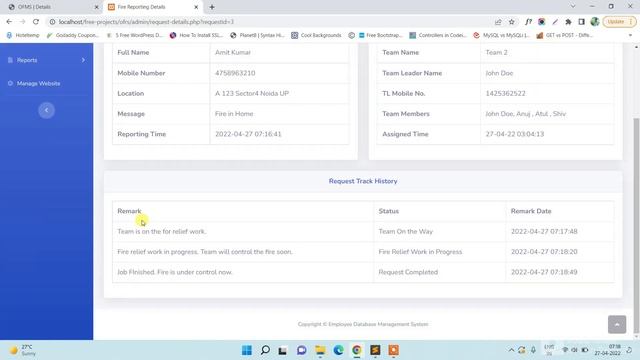
Task: Show hidden system tray icons
Action: click(x=511, y=350)
